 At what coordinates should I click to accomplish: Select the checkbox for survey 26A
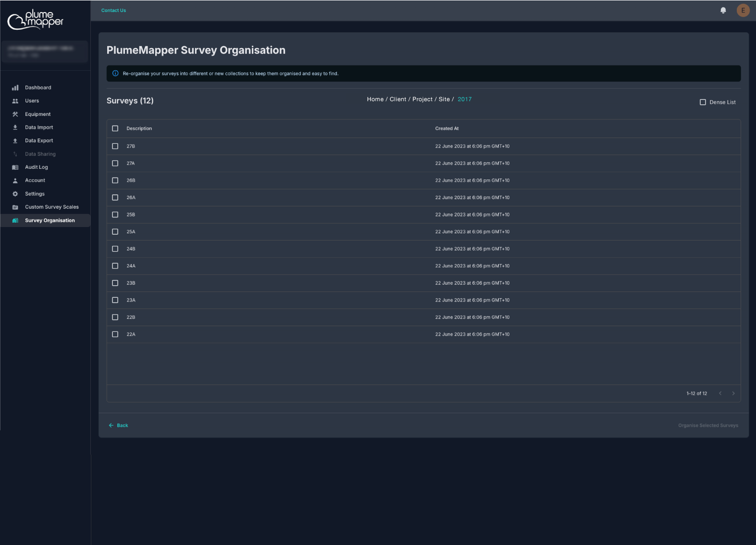[115, 198]
